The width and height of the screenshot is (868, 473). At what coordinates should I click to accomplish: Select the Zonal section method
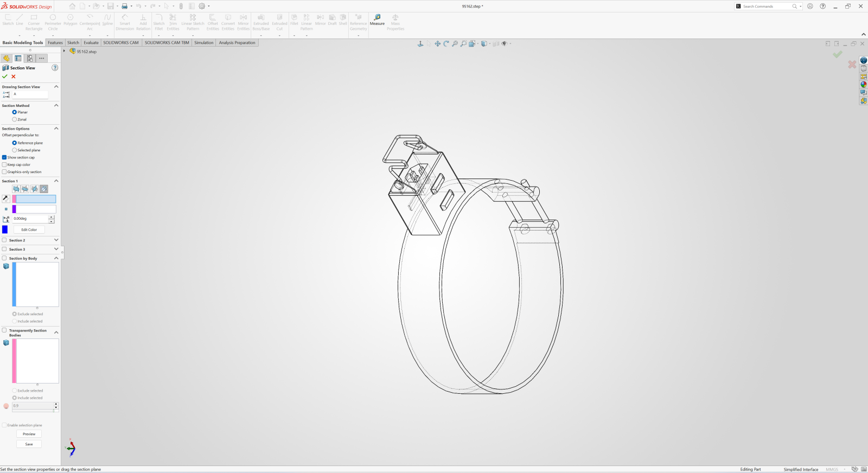click(15, 119)
